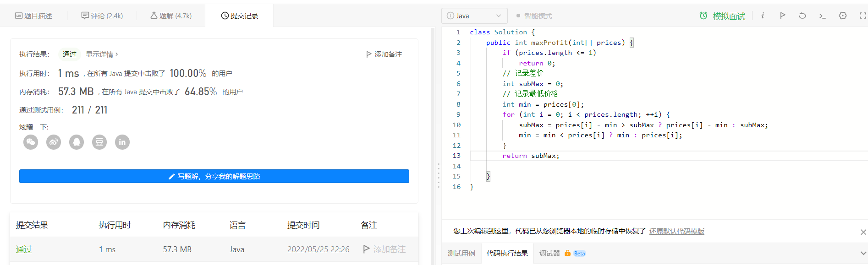Click the 100.00% runtime percentile
Viewport: 868px width, 265px height.
point(188,73)
